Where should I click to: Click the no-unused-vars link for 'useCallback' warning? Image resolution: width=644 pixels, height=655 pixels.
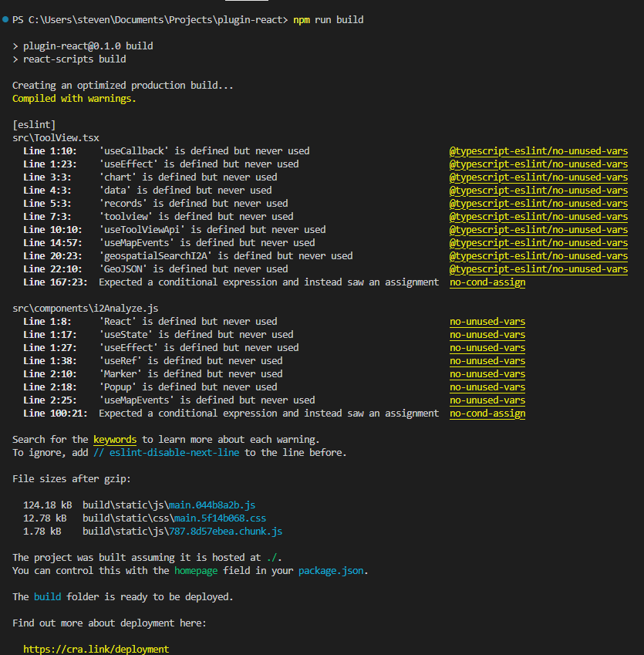[x=538, y=150]
